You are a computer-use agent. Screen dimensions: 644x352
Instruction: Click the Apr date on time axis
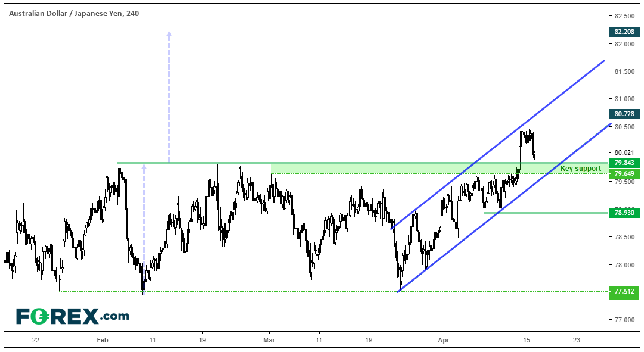point(443,341)
